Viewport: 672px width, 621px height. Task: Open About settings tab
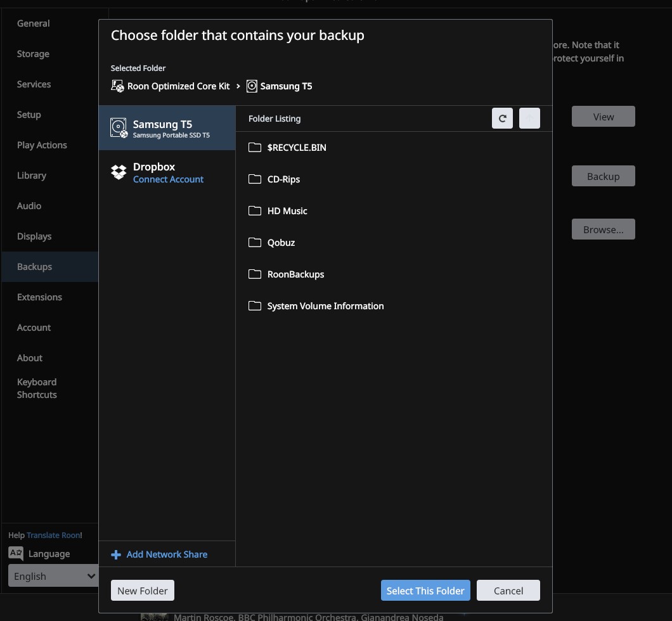[30, 358]
